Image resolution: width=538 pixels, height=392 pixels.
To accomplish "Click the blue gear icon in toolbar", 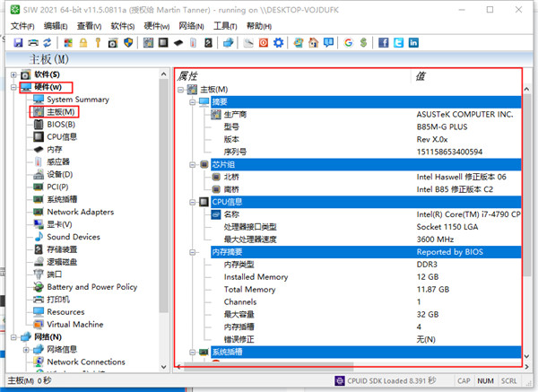I will [279, 42].
